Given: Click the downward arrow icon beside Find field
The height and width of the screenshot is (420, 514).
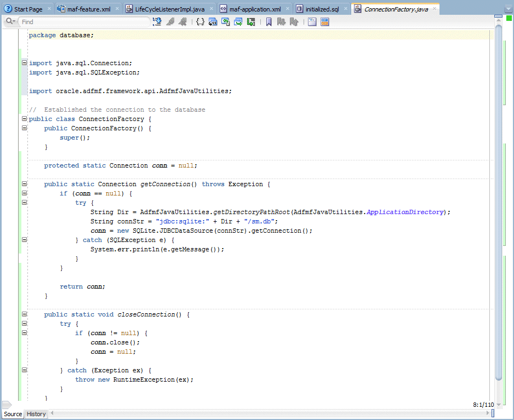Looking at the screenshot, I should click(x=157, y=21).
